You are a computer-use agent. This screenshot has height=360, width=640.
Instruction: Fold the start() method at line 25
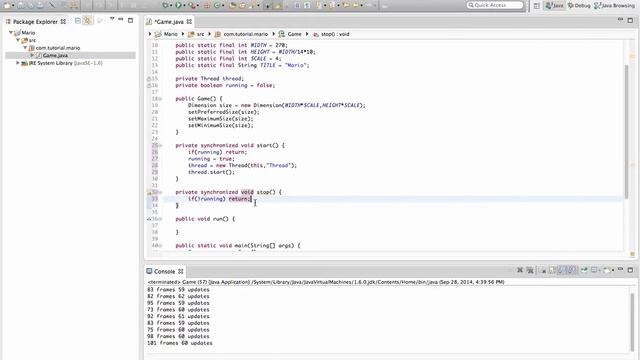(x=160, y=145)
